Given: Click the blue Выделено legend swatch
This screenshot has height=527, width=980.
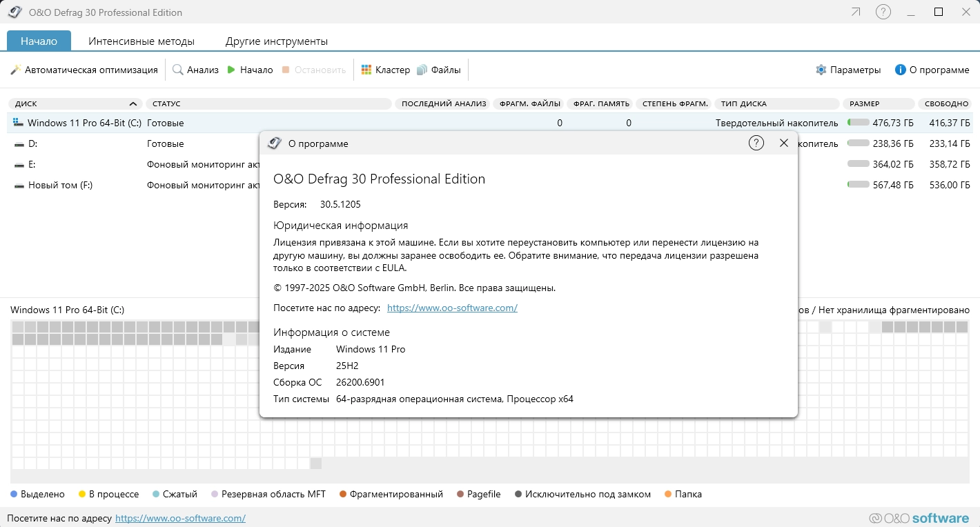Looking at the screenshot, I should click(x=14, y=494).
